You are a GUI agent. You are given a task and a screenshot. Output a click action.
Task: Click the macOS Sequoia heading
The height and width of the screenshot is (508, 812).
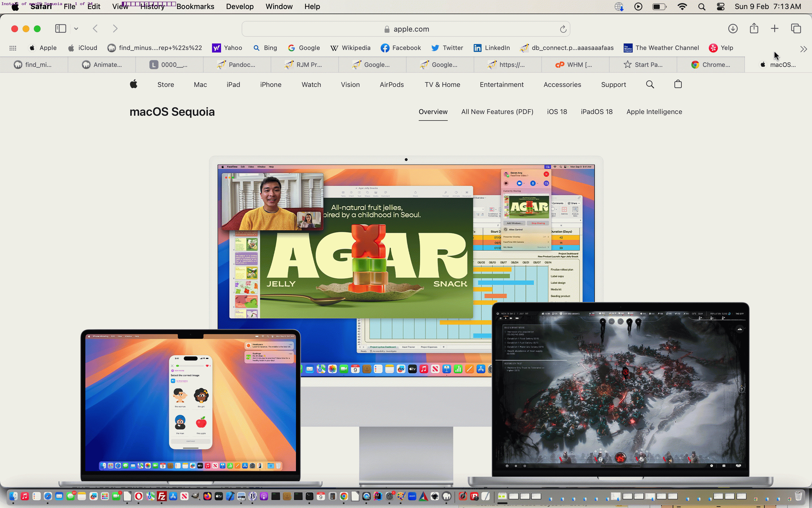pyautogui.click(x=172, y=112)
